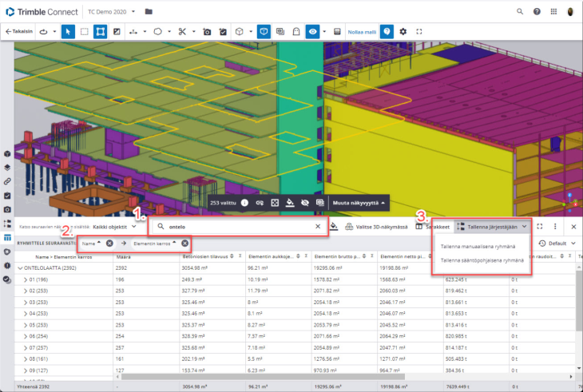
Task: Remove the Name grouping chip
Action: coord(109,243)
